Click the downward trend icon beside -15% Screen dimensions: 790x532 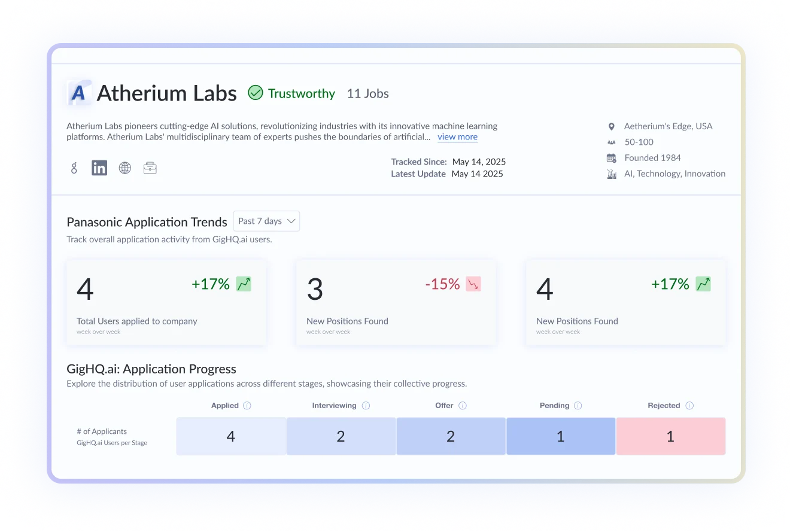(x=473, y=284)
